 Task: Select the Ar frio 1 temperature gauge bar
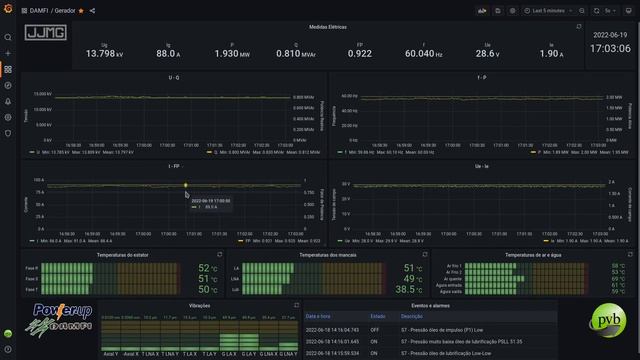[527, 266]
